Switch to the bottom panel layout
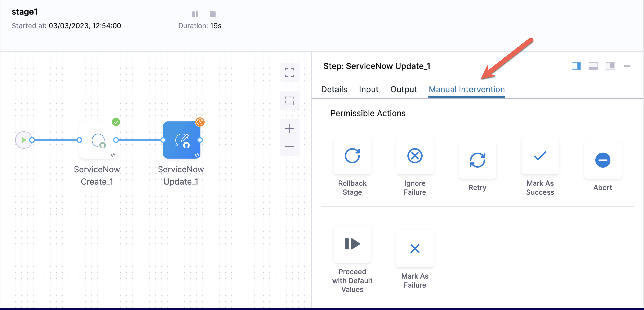The width and height of the screenshot is (644, 310). [x=593, y=66]
